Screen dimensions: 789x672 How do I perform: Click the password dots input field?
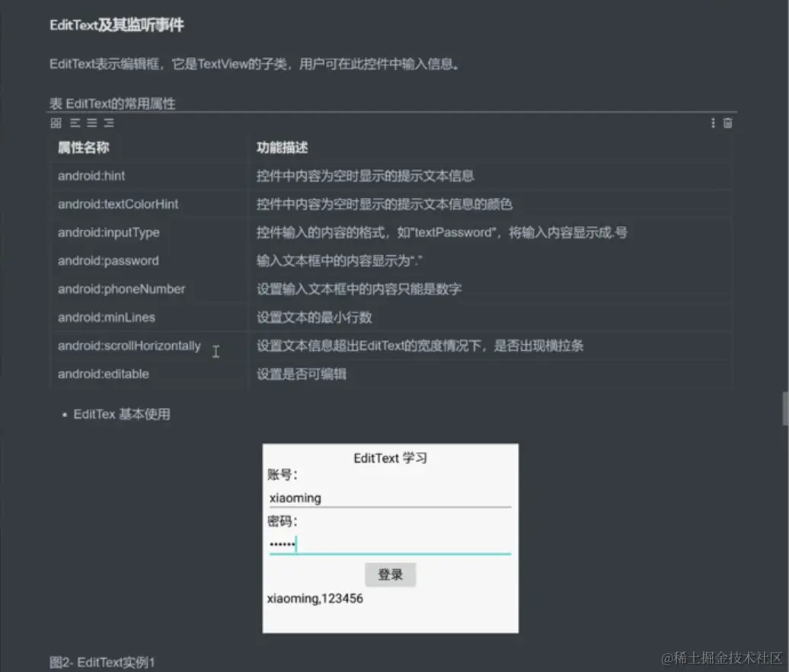click(390, 544)
